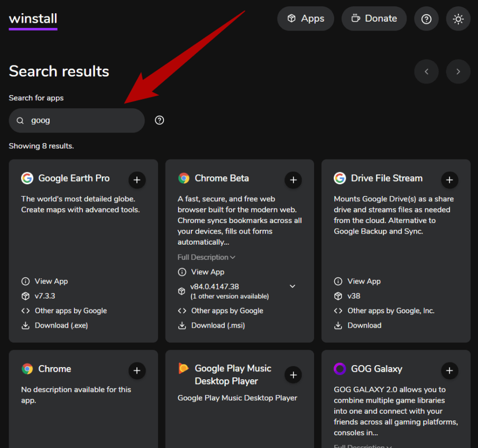The width and height of the screenshot is (478, 448).
Task: Click the code icon in Drive File Stream card
Action: click(x=338, y=311)
